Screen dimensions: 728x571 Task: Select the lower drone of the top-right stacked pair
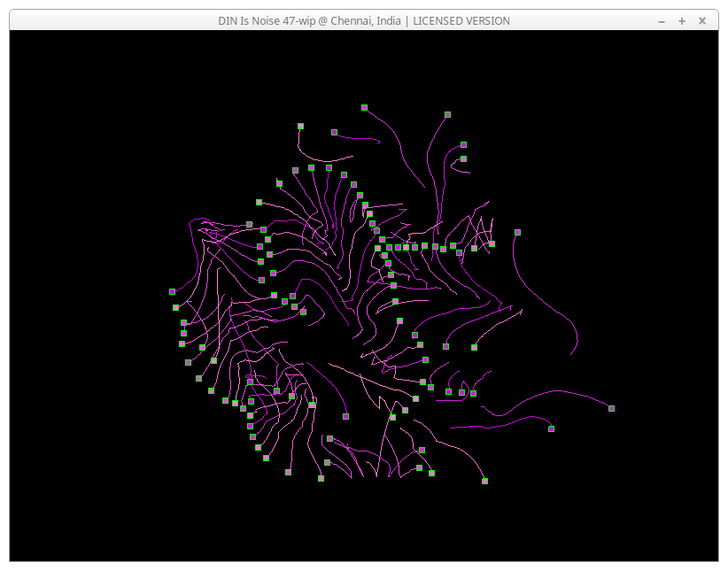pyautogui.click(x=463, y=159)
